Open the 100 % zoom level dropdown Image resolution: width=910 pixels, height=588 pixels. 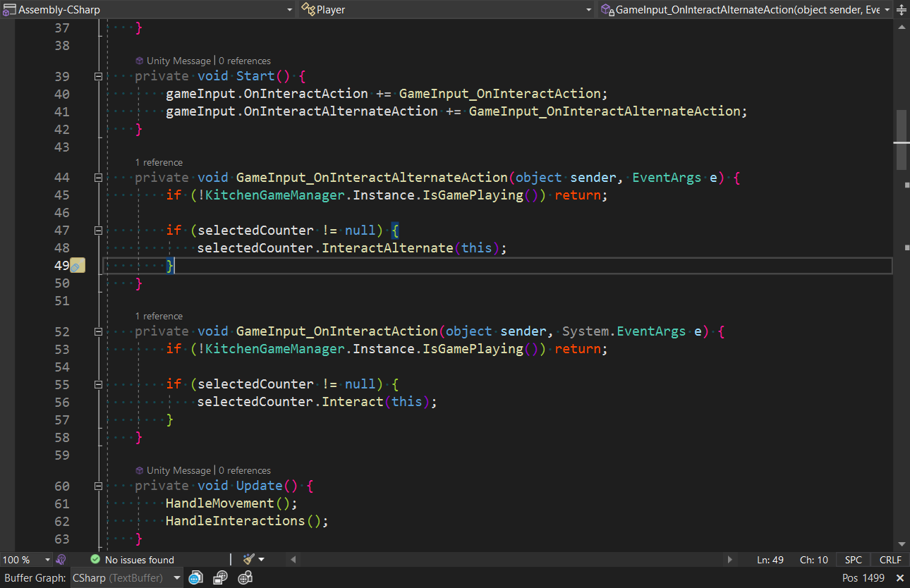pyautogui.click(x=26, y=560)
